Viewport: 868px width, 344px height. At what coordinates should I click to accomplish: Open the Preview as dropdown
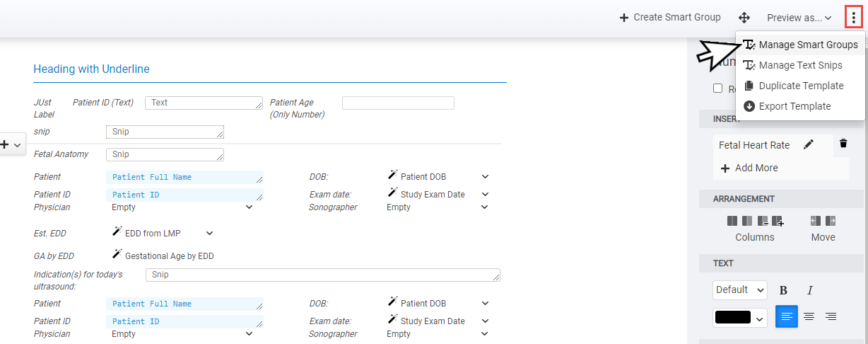(799, 18)
